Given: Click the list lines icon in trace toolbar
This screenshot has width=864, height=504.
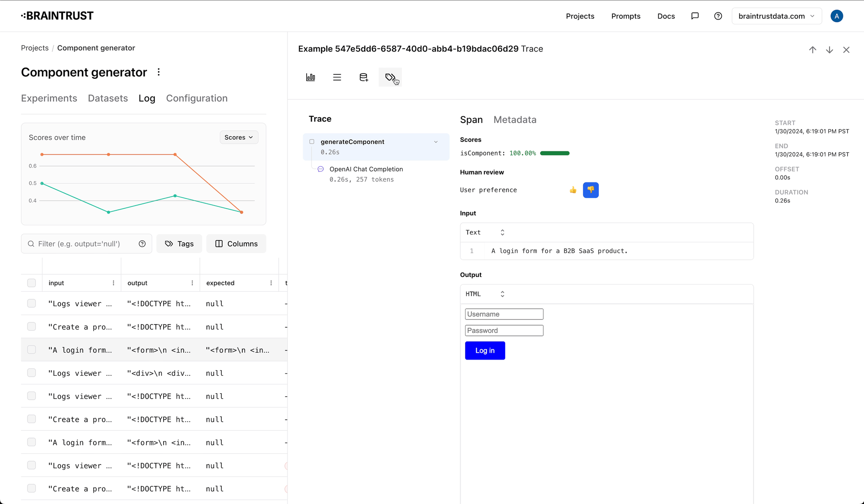Looking at the screenshot, I should (337, 77).
